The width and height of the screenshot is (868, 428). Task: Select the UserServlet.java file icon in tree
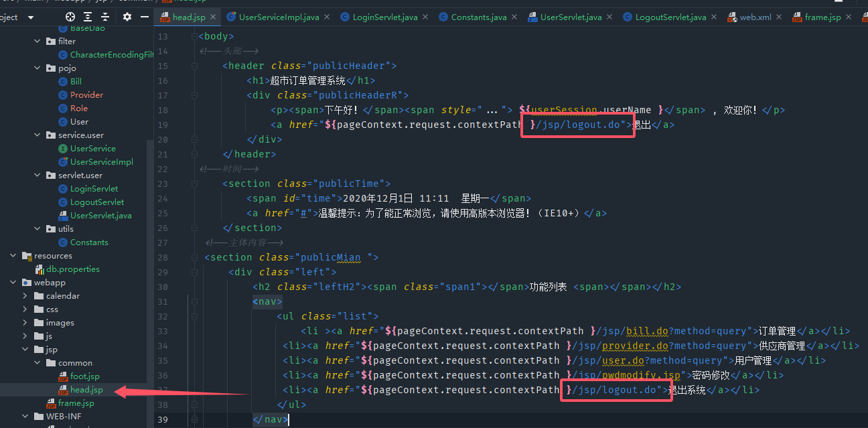point(64,216)
